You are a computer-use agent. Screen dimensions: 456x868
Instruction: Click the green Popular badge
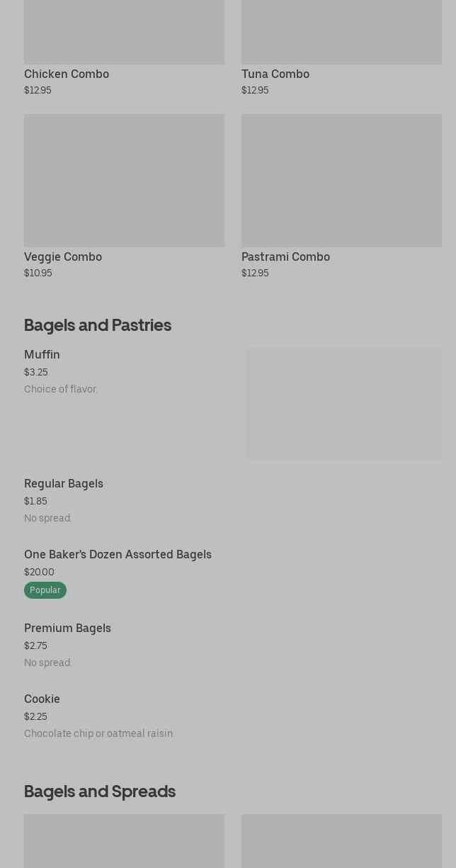click(45, 590)
